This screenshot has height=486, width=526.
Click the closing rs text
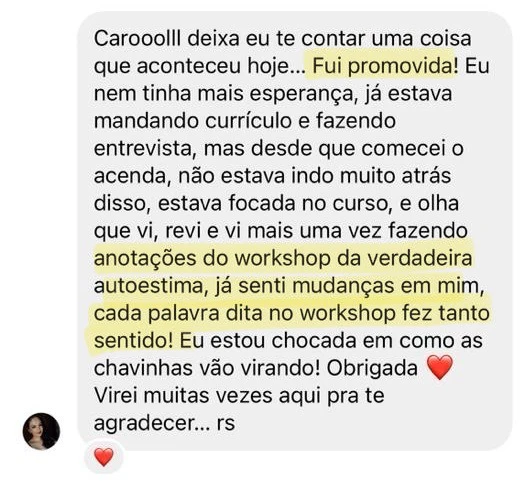[x=225, y=424]
